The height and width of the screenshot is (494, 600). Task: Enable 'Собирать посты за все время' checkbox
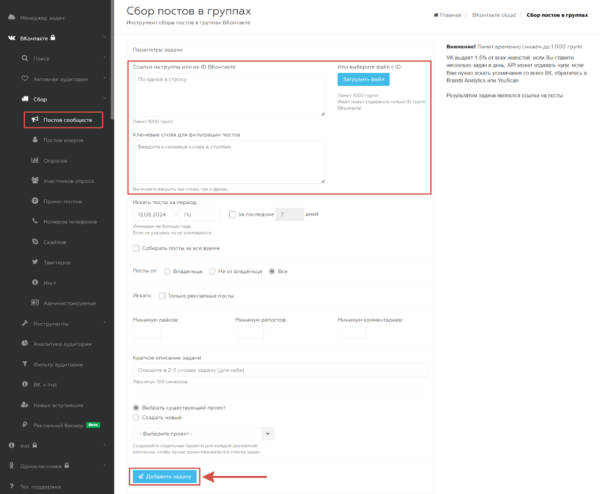pyautogui.click(x=135, y=248)
